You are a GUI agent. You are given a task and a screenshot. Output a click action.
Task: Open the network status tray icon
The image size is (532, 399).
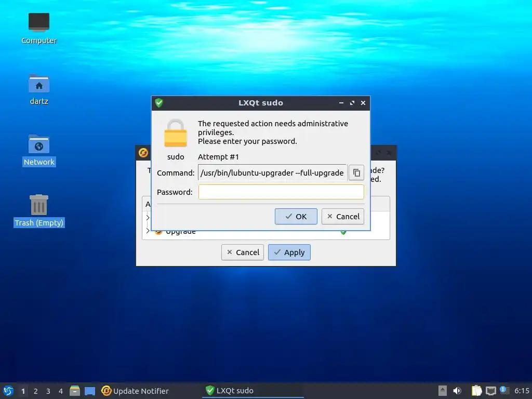490,391
